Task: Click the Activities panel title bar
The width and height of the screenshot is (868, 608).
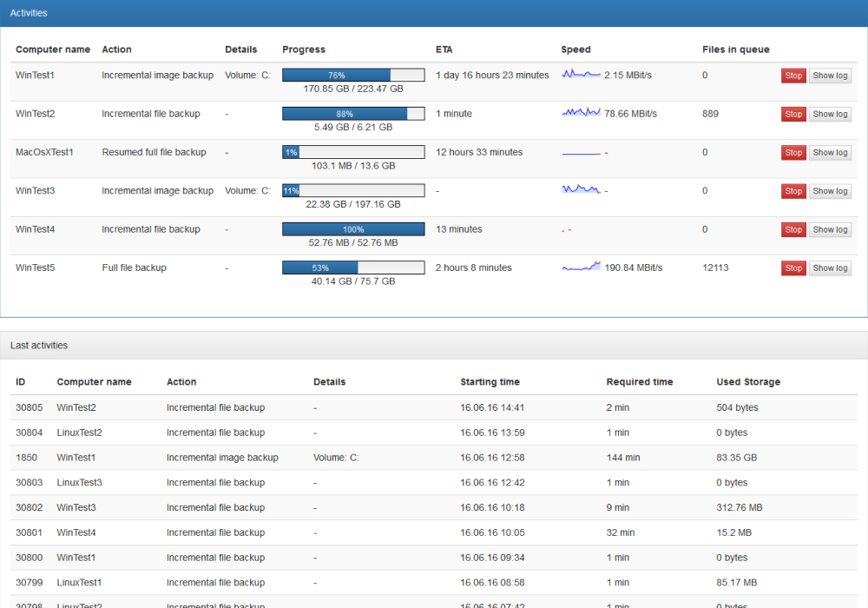Action: (x=29, y=12)
